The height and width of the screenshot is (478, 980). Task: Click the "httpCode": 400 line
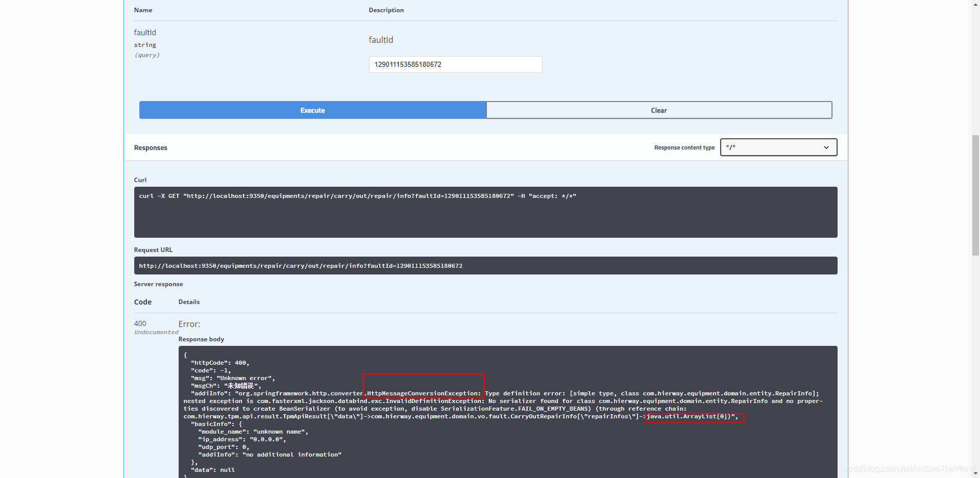[220, 363]
